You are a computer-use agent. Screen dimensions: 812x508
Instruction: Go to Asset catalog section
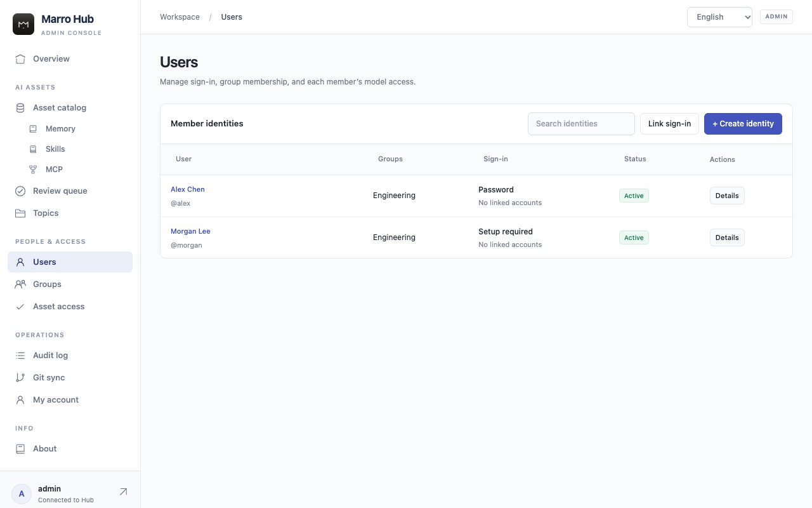(x=70, y=108)
